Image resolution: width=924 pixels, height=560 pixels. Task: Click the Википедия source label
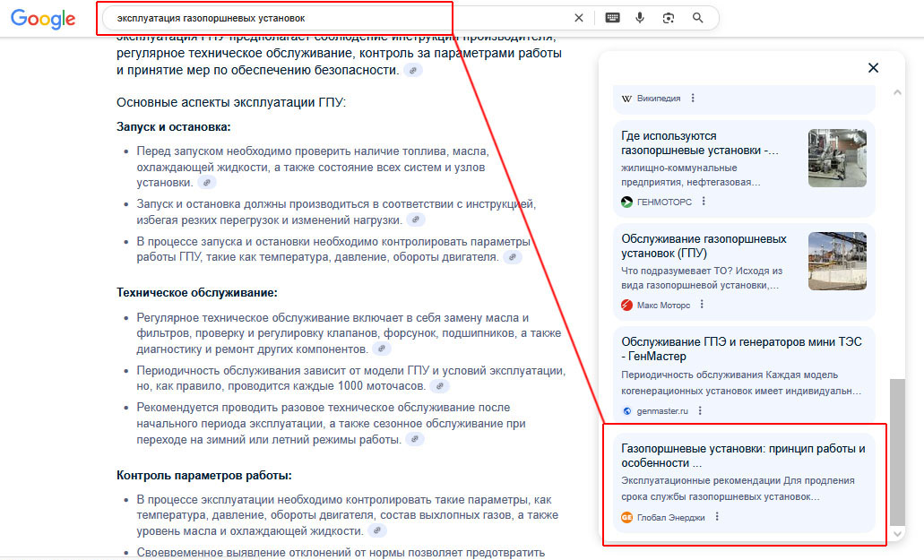658,99
